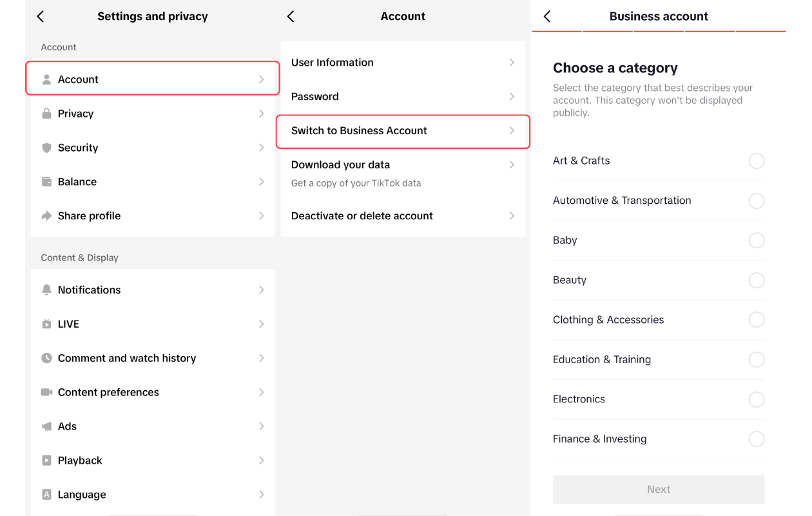Click the LIVE label

click(x=68, y=324)
